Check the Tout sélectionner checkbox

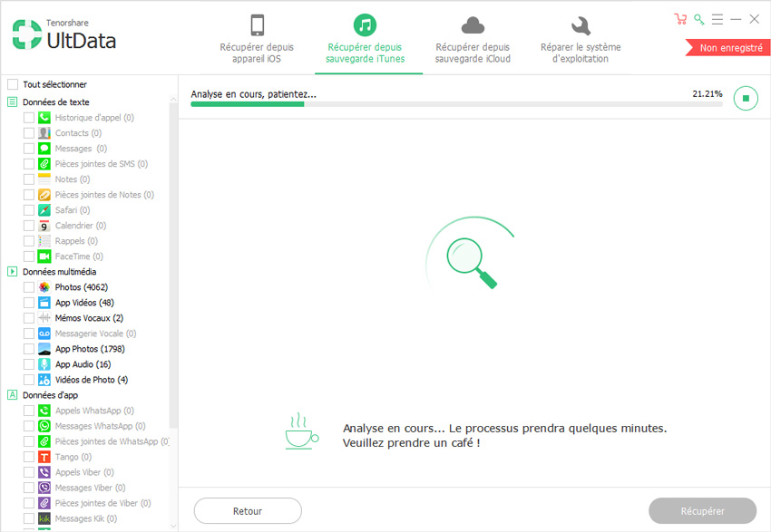13,84
